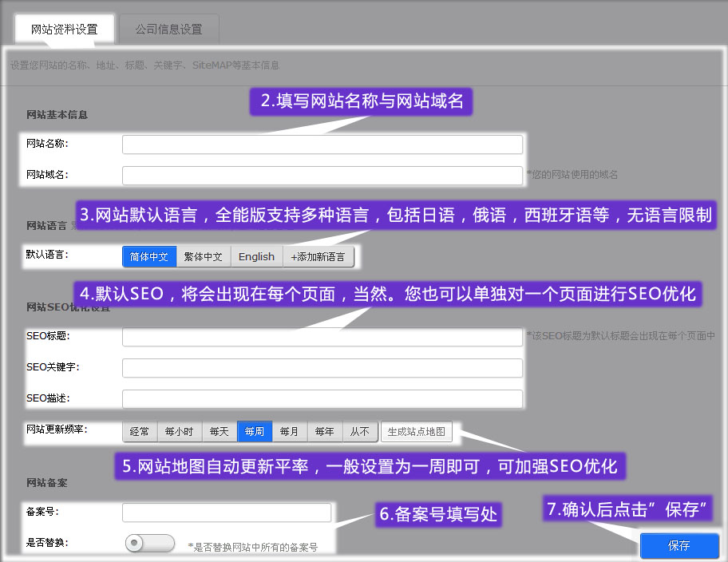Click into the SEO描述 field
Viewport: 728px width, 562px height.
(322, 398)
